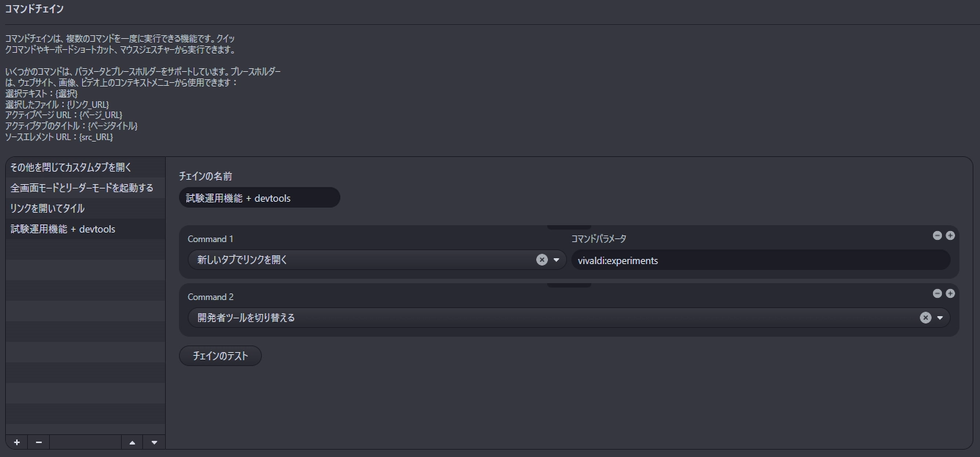The height and width of the screenshot is (457, 980).
Task: Click the vivaldi:experiments parameter field
Action: (761, 260)
